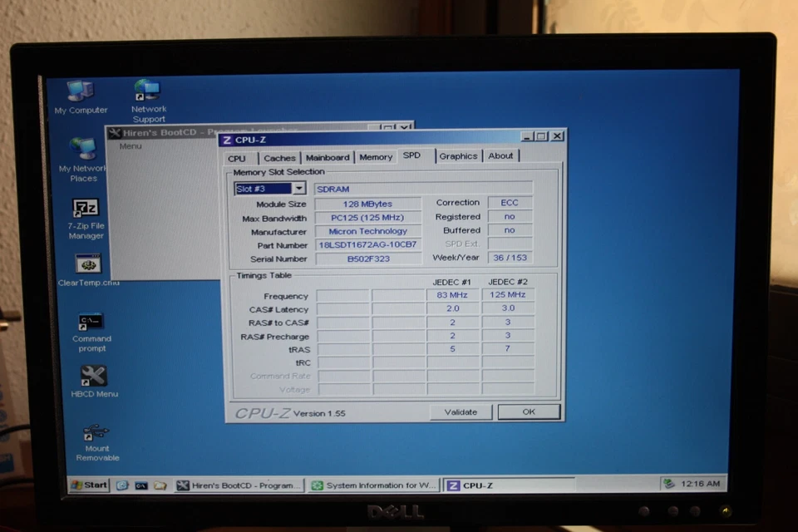798x532 pixels.
Task: Click Internet Explorer quick launch icon
Action: pyautogui.click(x=122, y=485)
